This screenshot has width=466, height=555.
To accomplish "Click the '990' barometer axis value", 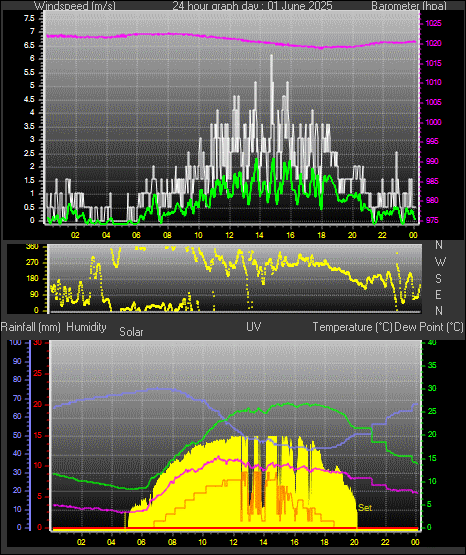I will click(x=432, y=161).
